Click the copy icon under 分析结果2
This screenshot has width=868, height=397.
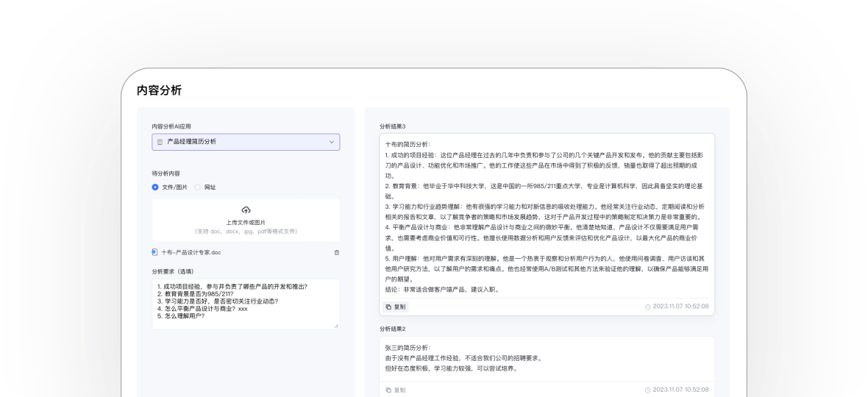tap(388, 390)
